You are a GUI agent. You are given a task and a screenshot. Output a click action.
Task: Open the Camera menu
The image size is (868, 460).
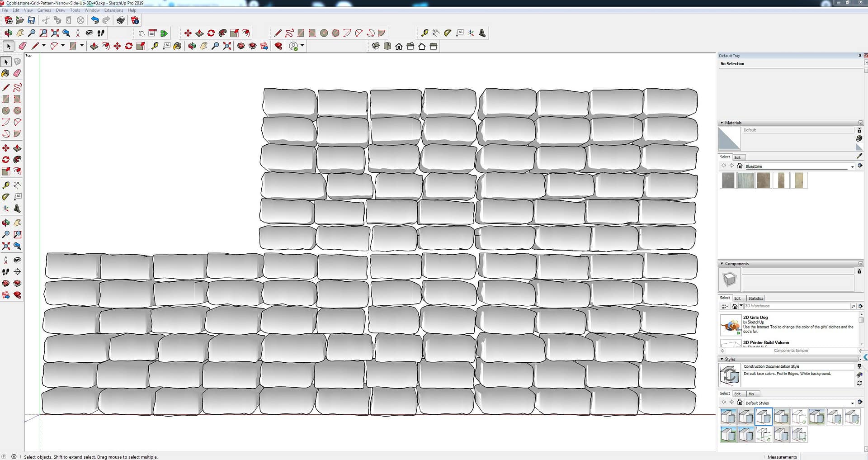(44, 10)
